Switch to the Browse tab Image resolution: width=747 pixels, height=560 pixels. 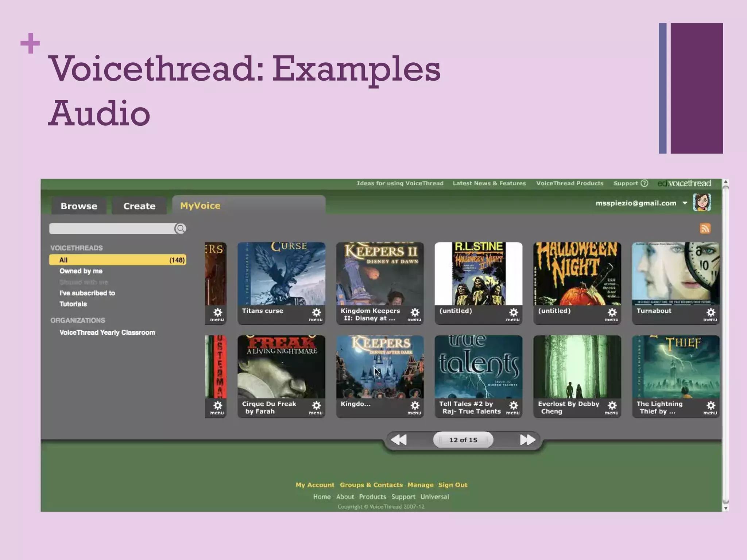click(x=79, y=206)
